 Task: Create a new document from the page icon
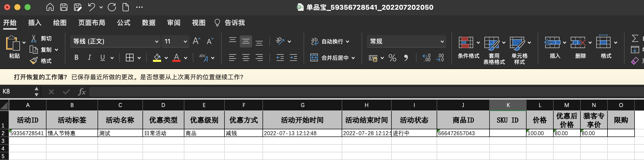tap(126, 7)
